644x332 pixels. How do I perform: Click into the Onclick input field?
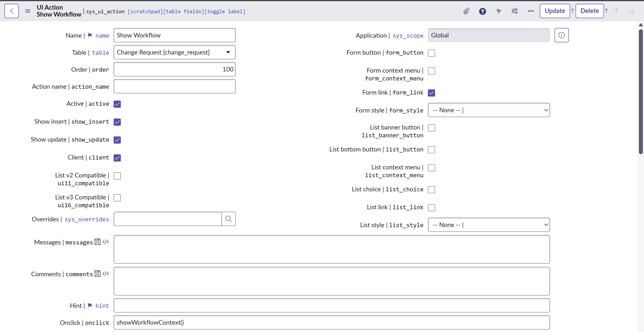pos(332,322)
